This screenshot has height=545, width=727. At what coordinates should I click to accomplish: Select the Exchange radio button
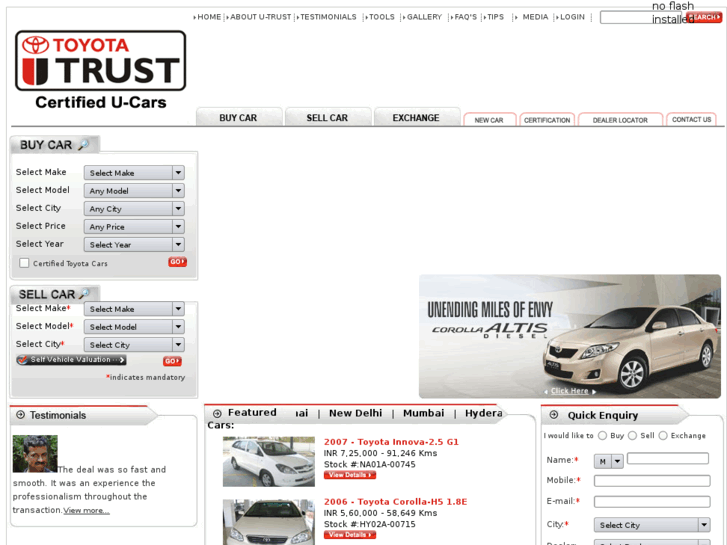(663, 436)
